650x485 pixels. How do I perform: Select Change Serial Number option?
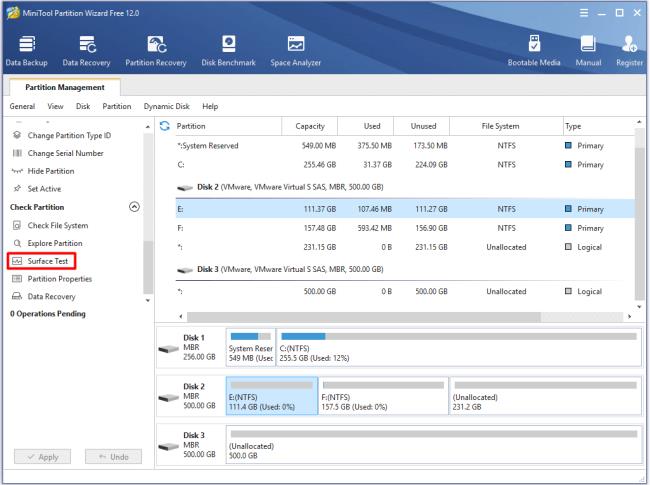(58, 153)
